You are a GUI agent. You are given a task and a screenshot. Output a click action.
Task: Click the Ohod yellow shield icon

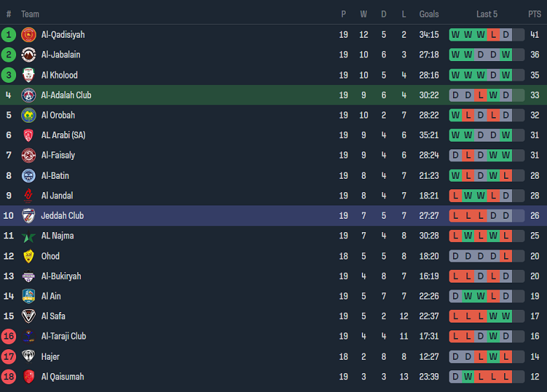[28, 256]
